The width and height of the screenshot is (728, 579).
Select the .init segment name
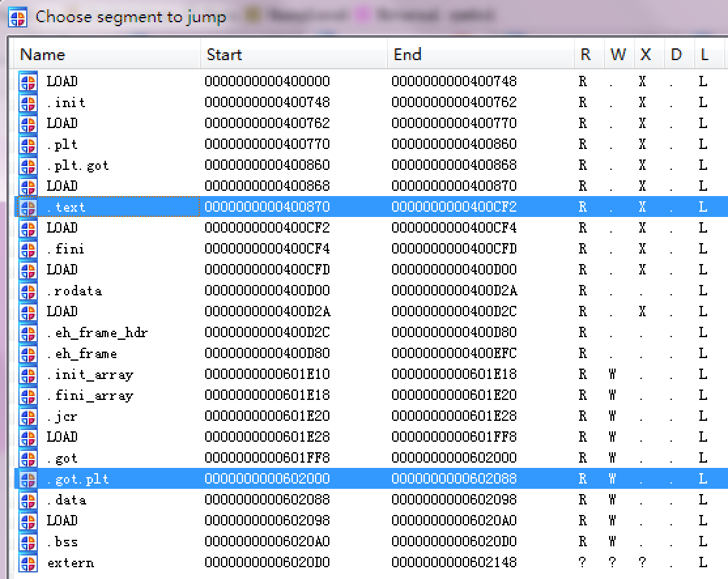coord(66,103)
